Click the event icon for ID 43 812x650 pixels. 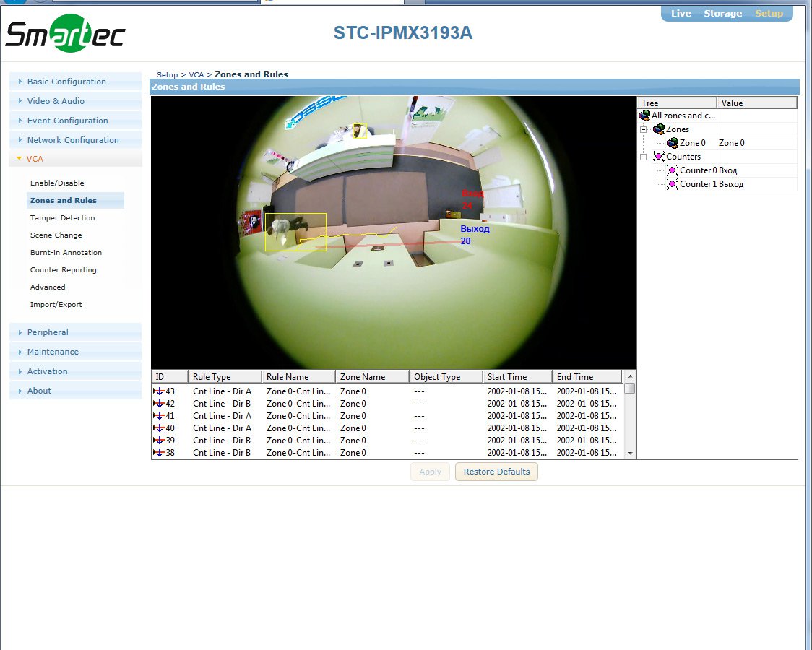pos(159,391)
